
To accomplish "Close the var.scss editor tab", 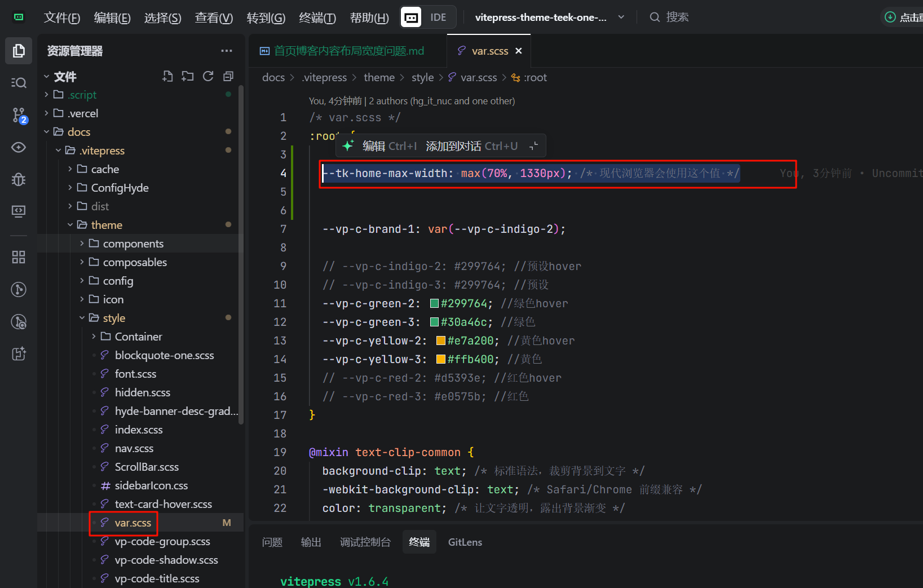I will click(x=519, y=51).
